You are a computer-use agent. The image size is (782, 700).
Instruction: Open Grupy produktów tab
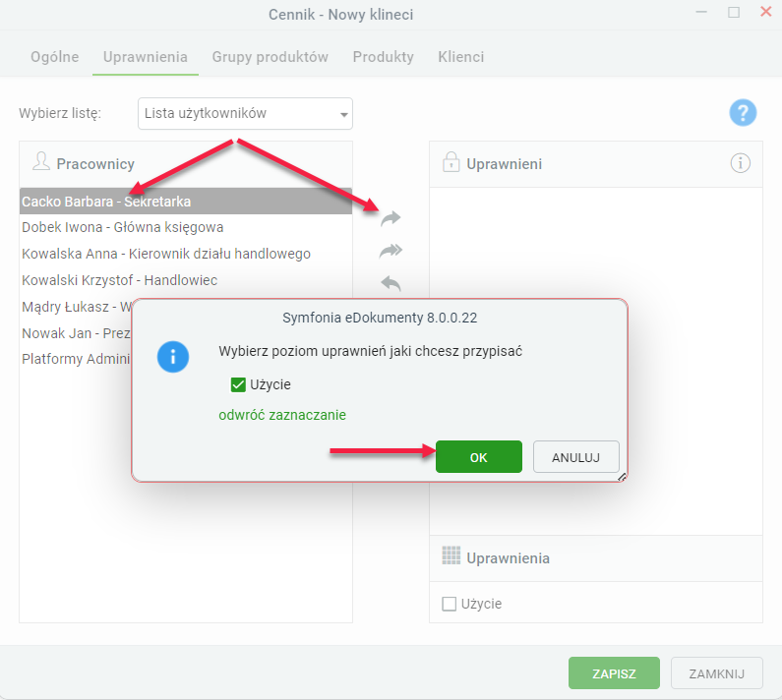coord(270,57)
